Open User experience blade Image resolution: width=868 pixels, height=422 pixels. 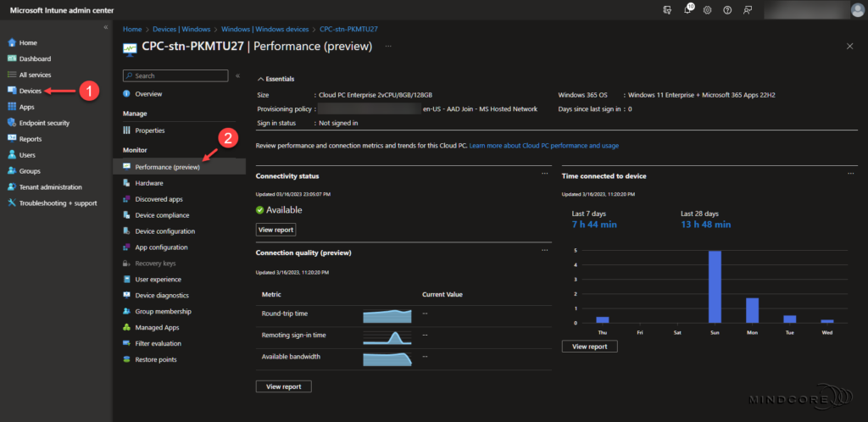158,280
